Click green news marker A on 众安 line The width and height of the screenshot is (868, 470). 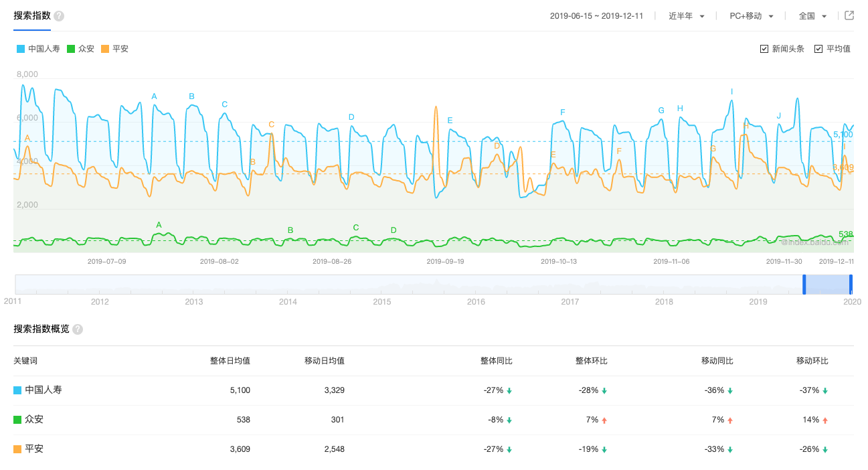(x=159, y=225)
